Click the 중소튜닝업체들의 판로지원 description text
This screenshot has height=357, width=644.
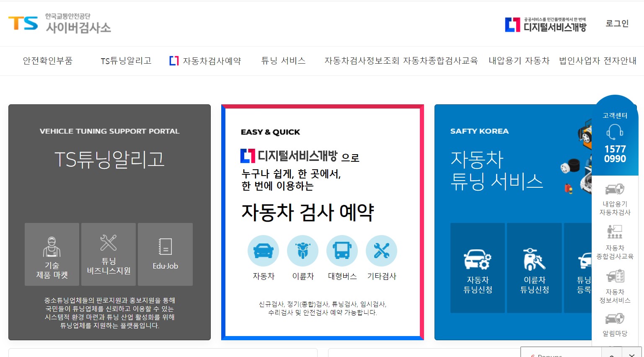coord(109,313)
